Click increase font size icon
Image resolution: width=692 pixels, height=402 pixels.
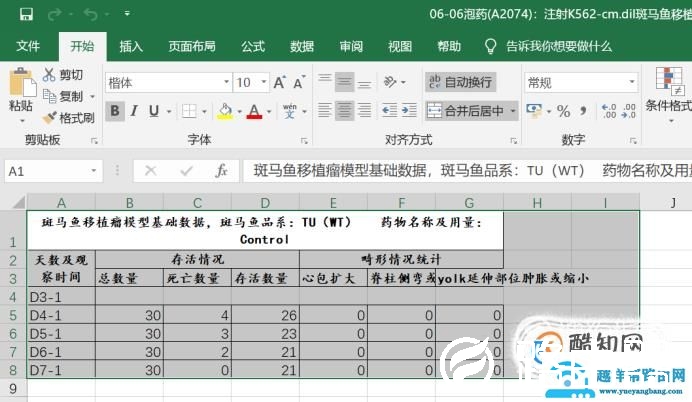(280, 83)
